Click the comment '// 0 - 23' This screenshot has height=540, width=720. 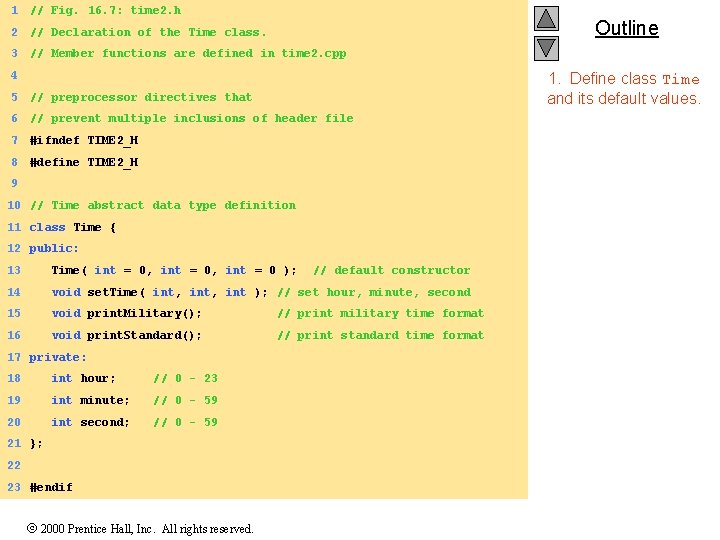(x=186, y=378)
